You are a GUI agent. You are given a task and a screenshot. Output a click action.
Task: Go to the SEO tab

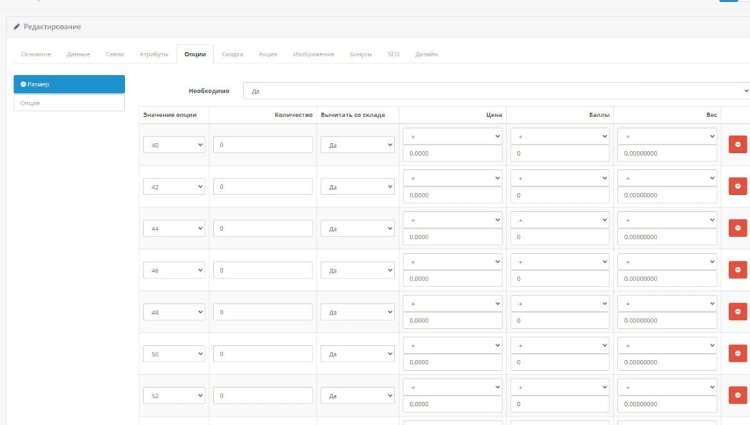pyautogui.click(x=393, y=53)
